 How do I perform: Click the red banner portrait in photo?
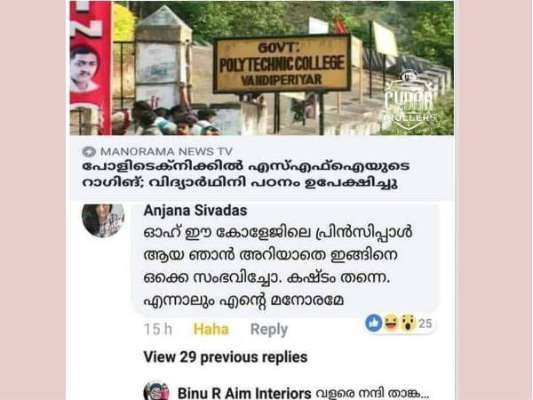click(x=84, y=69)
